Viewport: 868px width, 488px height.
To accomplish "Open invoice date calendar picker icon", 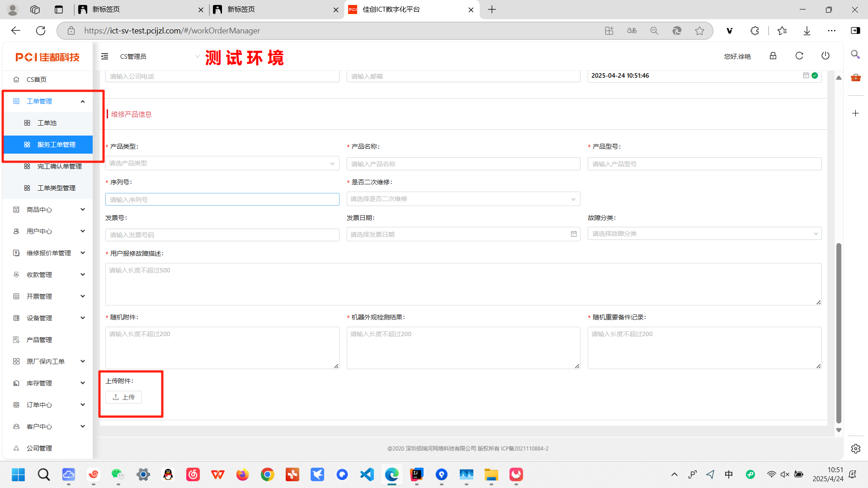I will click(x=574, y=234).
